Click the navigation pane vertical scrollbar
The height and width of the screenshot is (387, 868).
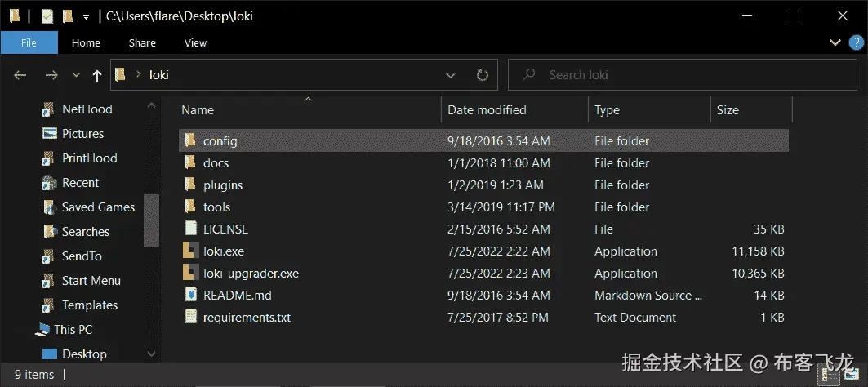[151, 220]
